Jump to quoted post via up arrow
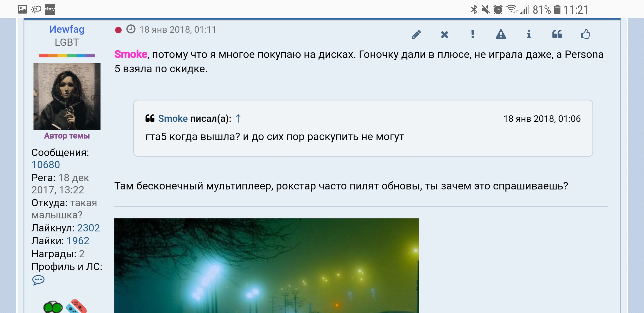 [x=238, y=118]
